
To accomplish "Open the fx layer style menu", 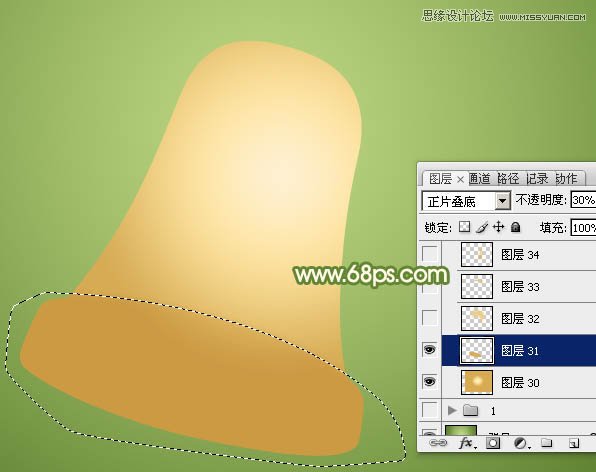I will (x=467, y=443).
